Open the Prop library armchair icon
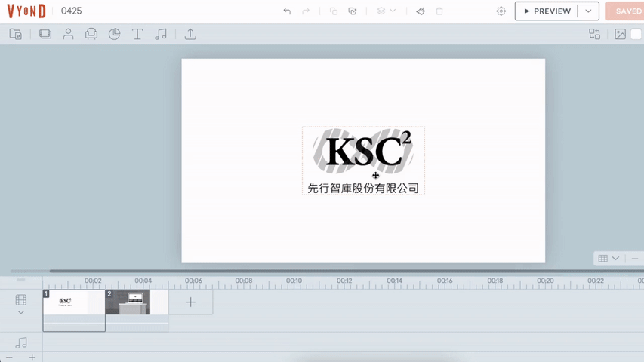The height and width of the screenshot is (362, 644). 91,34
